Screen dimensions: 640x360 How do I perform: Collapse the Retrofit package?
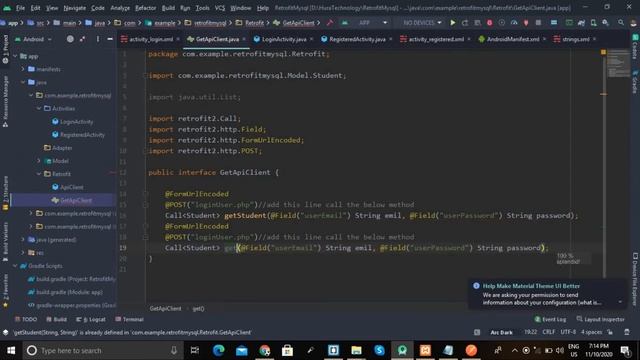[39, 174]
